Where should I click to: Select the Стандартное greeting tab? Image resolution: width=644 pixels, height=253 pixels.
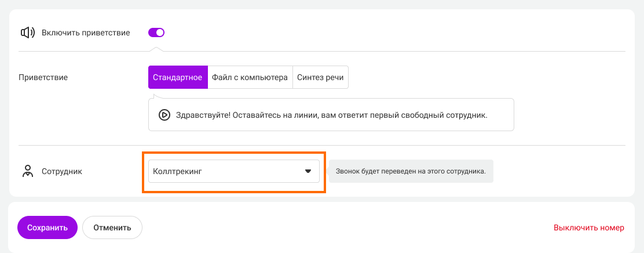click(x=177, y=77)
